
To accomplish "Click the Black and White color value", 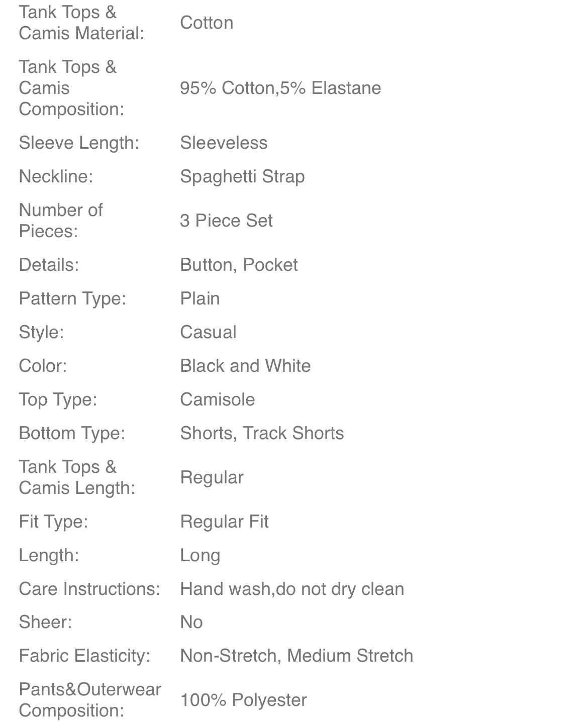I will coord(245,366).
